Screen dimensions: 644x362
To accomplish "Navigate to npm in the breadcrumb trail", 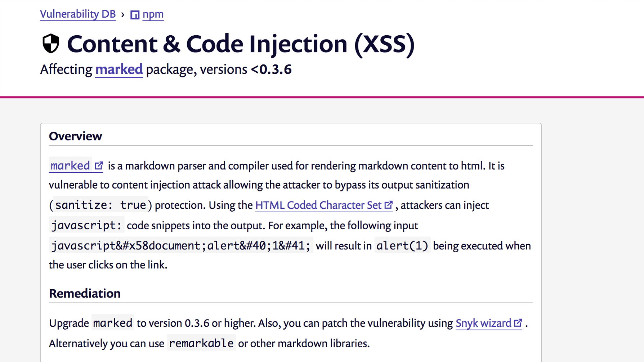I will tap(153, 14).
